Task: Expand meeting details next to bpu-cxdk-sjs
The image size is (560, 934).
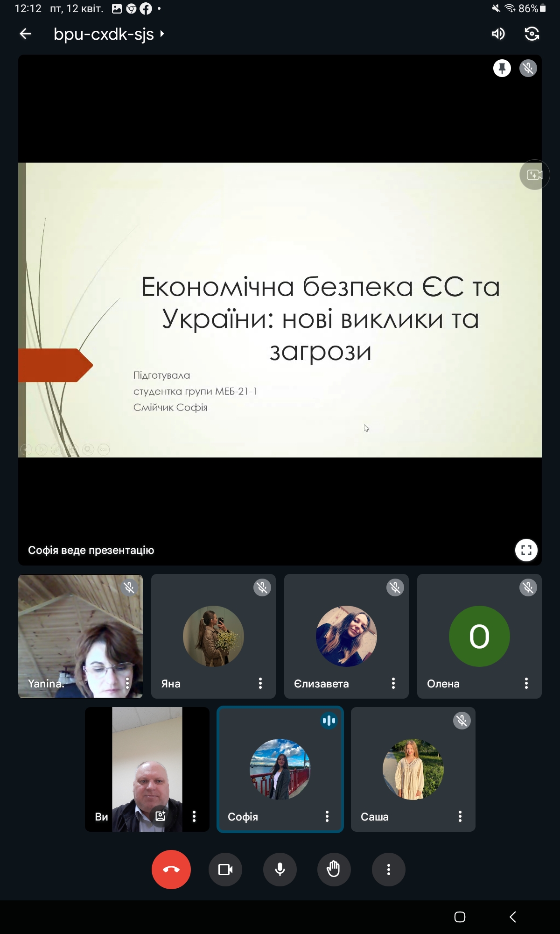Action: tap(162, 34)
